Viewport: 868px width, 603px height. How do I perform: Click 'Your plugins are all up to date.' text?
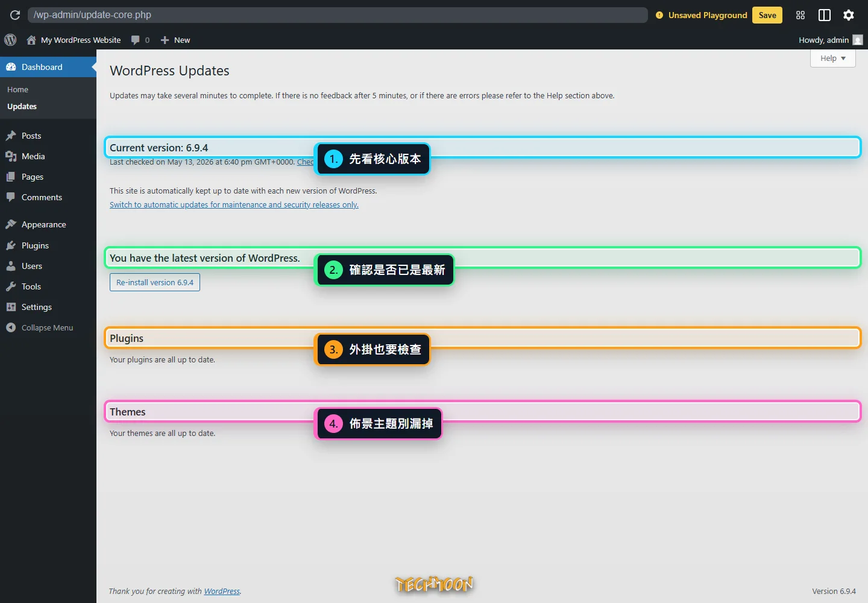[162, 359]
